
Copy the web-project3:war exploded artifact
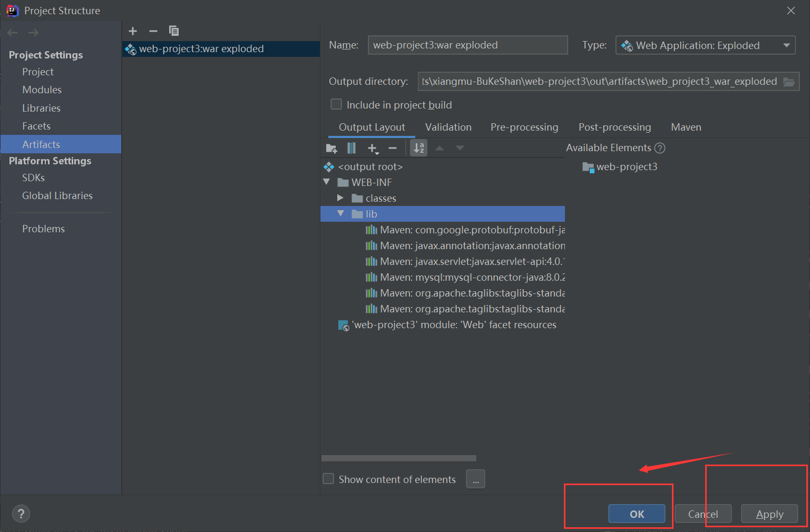tap(174, 31)
